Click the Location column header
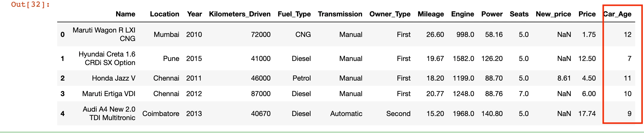Viewport: 644px width, 133px height. [164, 14]
